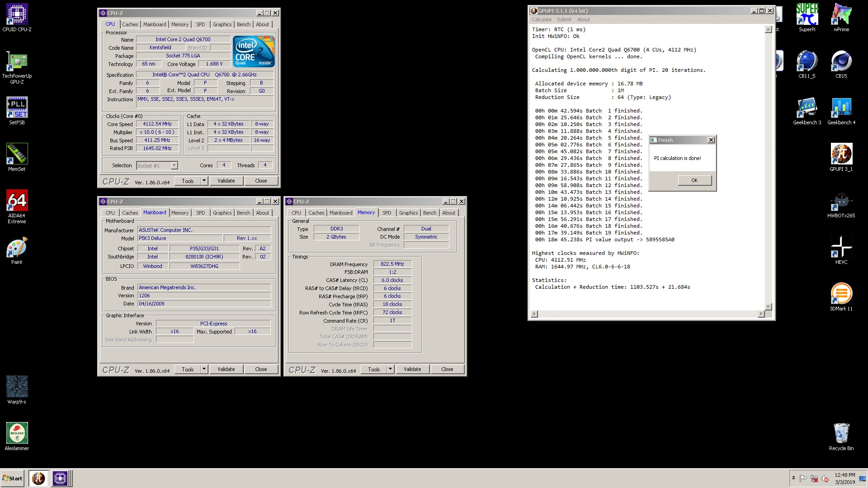Click OK in the Finish dialog

694,180
